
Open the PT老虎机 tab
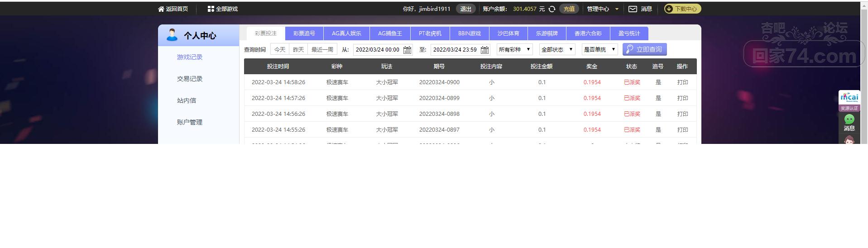[x=430, y=33]
